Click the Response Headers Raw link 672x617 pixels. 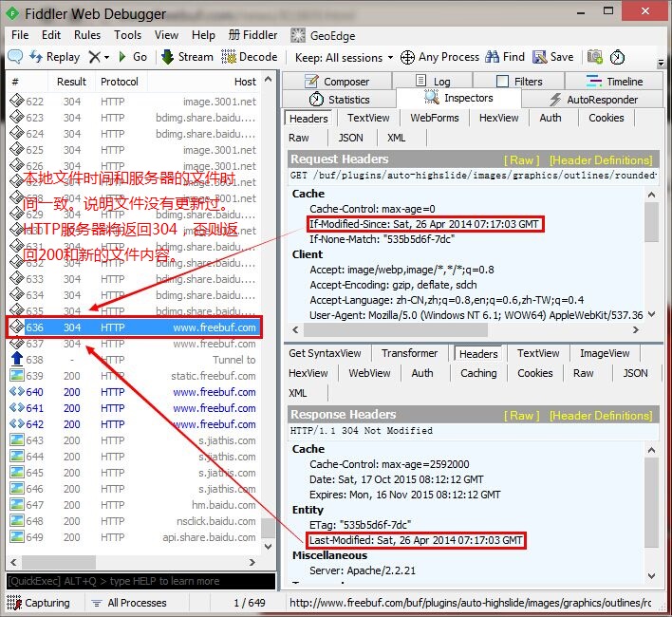(521, 416)
